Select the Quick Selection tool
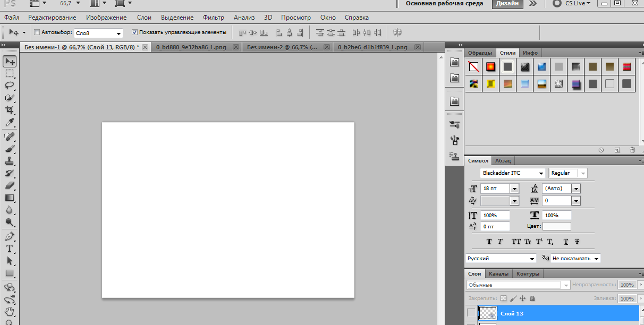The height and width of the screenshot is (325, 644). [x=10, y=98]
